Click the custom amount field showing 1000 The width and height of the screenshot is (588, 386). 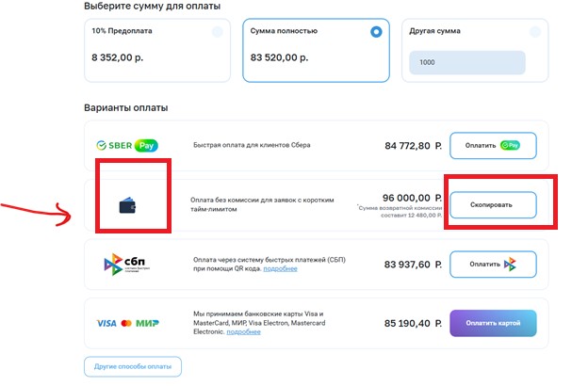click(x=467, y=62)
